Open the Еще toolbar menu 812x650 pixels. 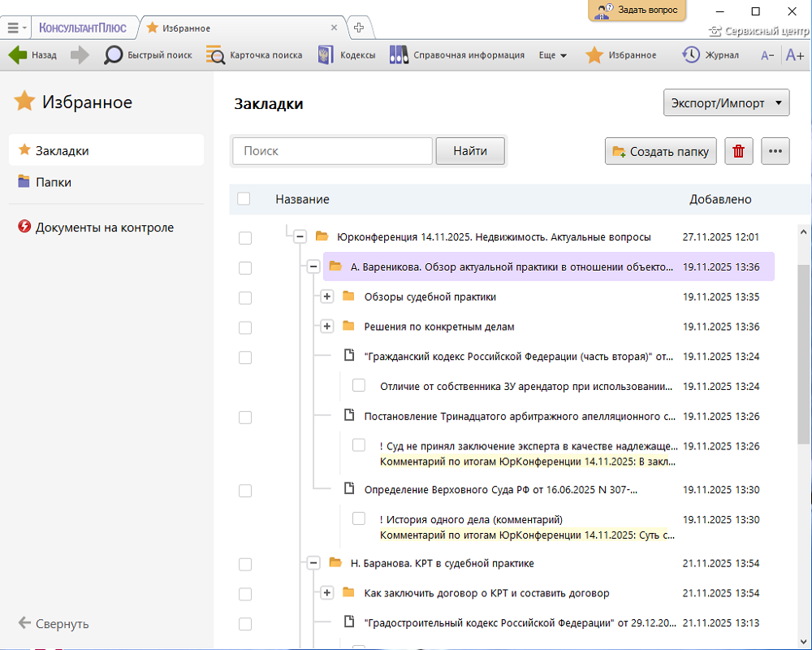click(x=552, y=55)
